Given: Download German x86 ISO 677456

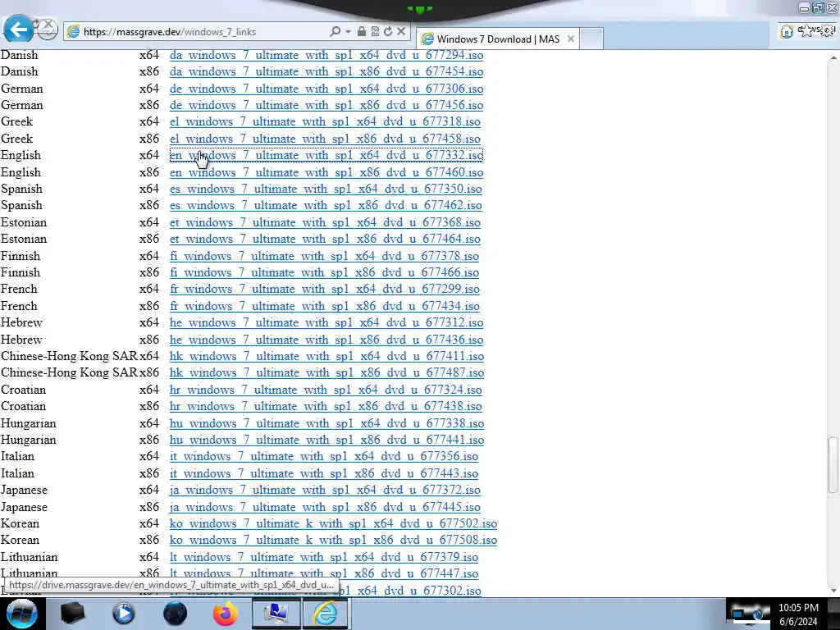Looking at the screenshot, I should point(326,105).
